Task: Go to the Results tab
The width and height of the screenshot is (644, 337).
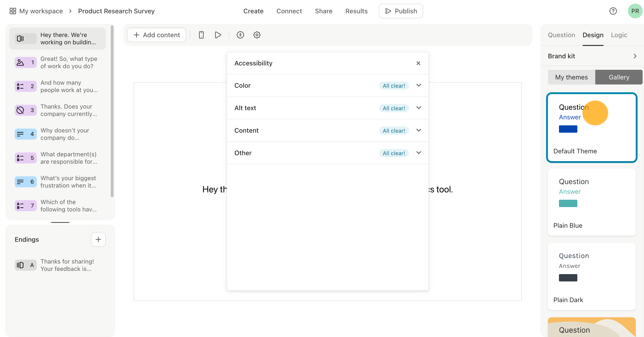Action: [x=356, y=11]
